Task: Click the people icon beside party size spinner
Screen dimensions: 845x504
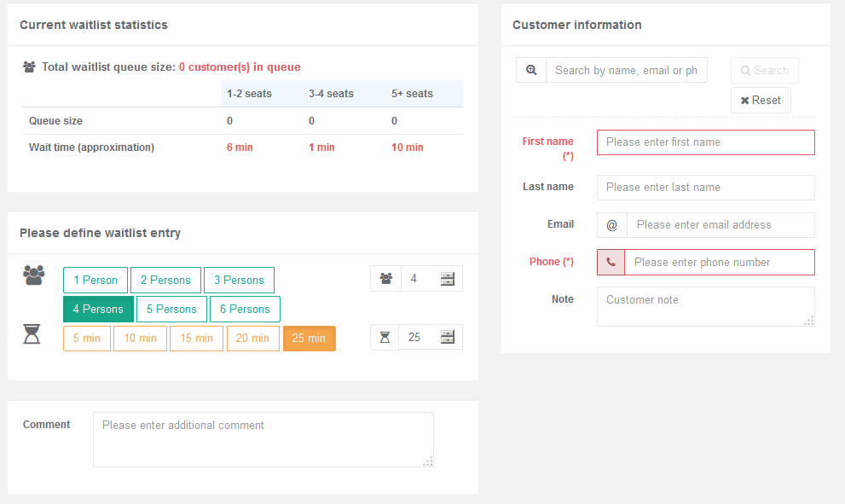Action: [x=386, y=279]
